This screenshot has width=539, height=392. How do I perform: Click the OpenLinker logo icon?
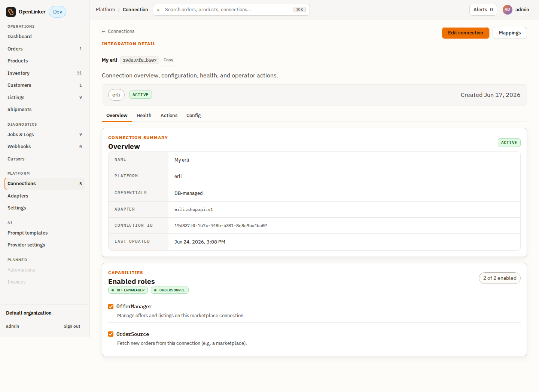point(11,12)
